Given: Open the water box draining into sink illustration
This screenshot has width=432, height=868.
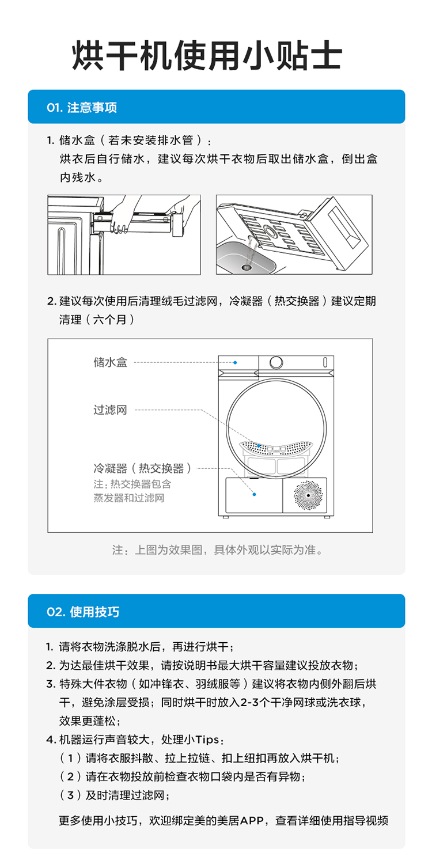Looking at the screenshot, I should 294,234.
